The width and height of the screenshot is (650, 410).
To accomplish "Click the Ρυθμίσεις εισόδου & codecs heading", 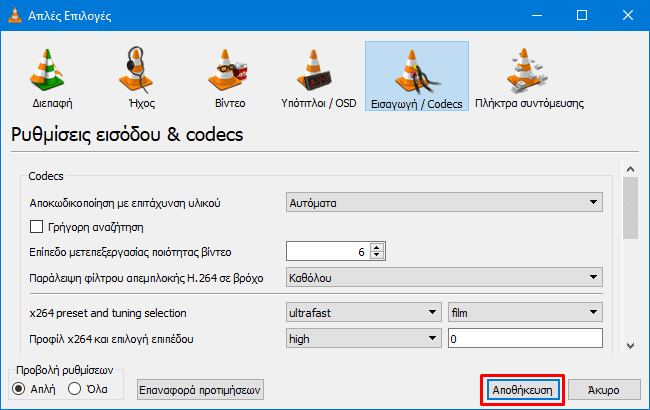I will [127, 134].
